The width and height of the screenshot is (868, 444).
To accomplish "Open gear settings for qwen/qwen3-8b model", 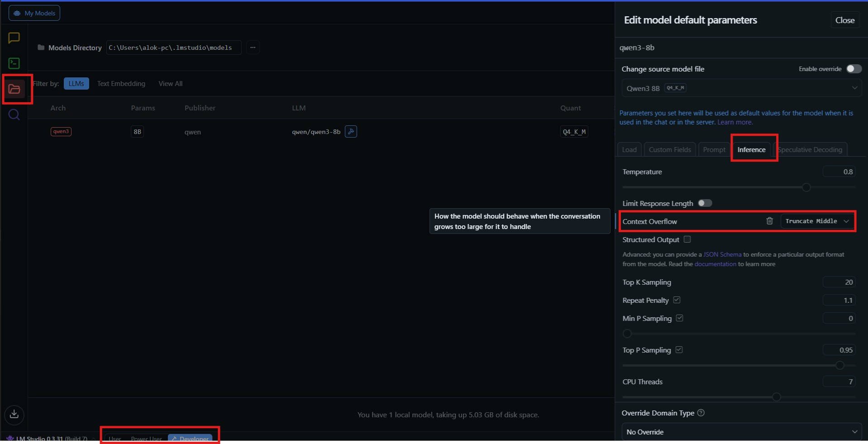I will pyautogui.click(x=352, y=131).
